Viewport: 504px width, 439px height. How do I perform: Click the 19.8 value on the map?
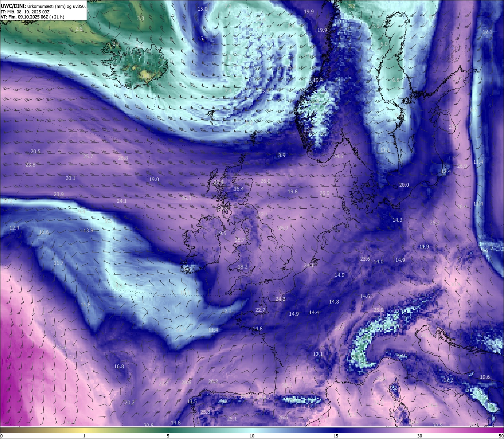click(x=293, y=191)
